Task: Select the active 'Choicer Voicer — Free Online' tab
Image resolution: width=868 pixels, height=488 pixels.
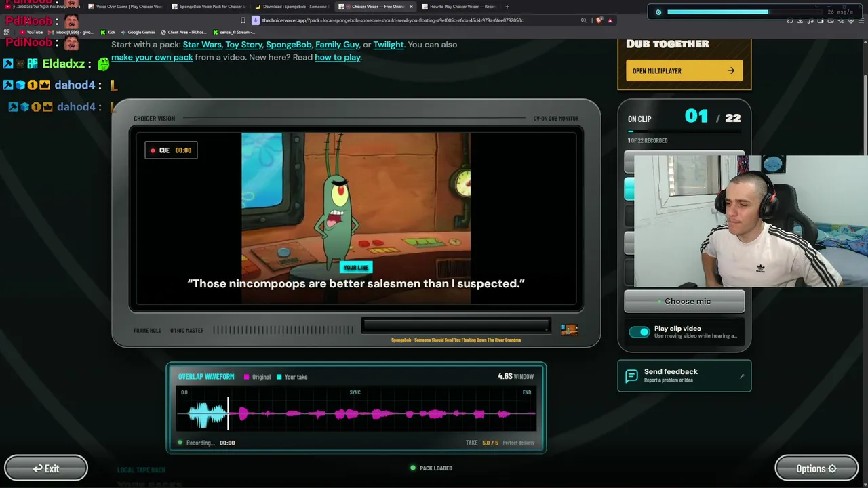Action: pyautogui.click(x=375, y=7)
